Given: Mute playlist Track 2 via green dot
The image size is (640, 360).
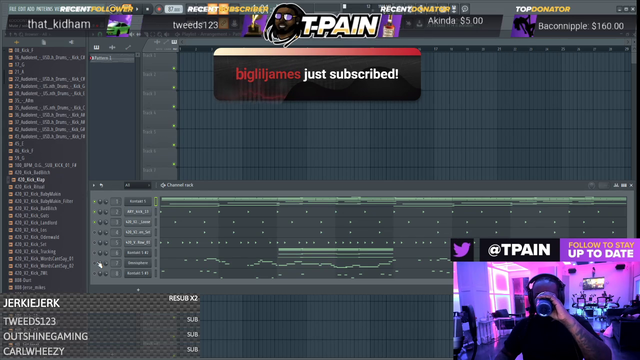Looking at the screenshot, I should coord(174,87).
